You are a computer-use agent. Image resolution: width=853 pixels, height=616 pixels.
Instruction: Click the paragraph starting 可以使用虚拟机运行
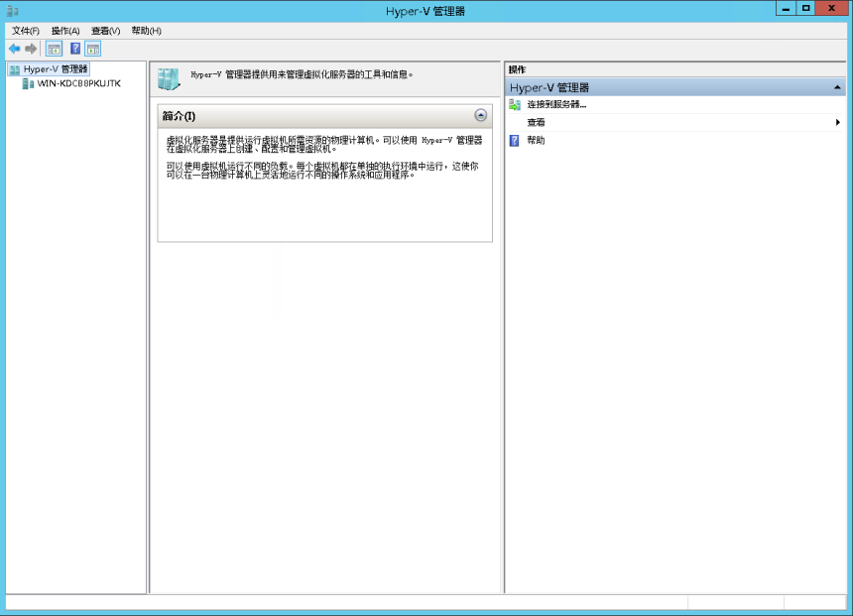click(x=322, y=171)
